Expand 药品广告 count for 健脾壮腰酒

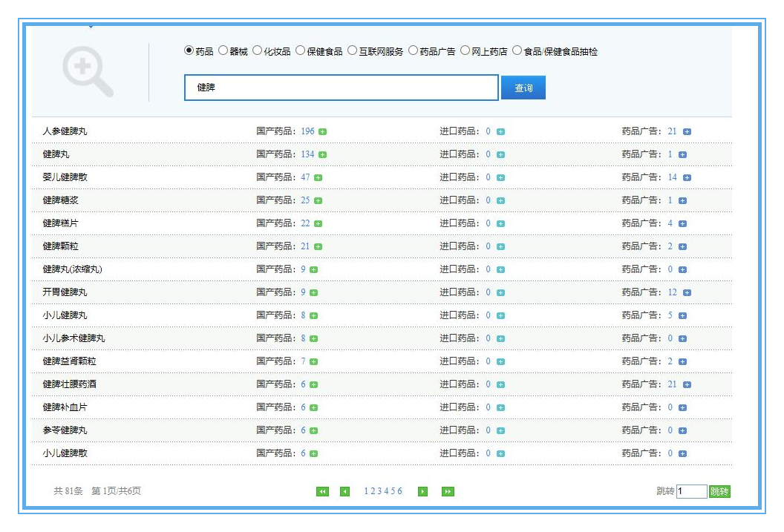(x=685, y=384)
